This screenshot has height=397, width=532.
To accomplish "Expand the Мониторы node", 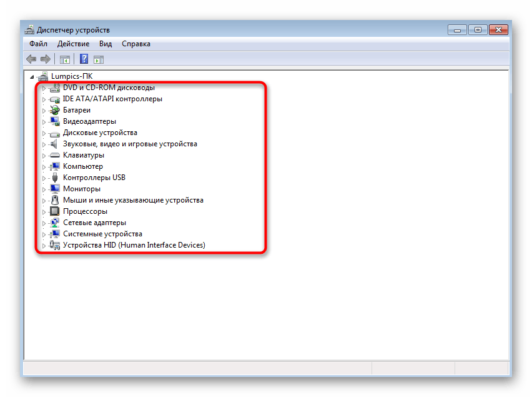I will click(44, 189).
